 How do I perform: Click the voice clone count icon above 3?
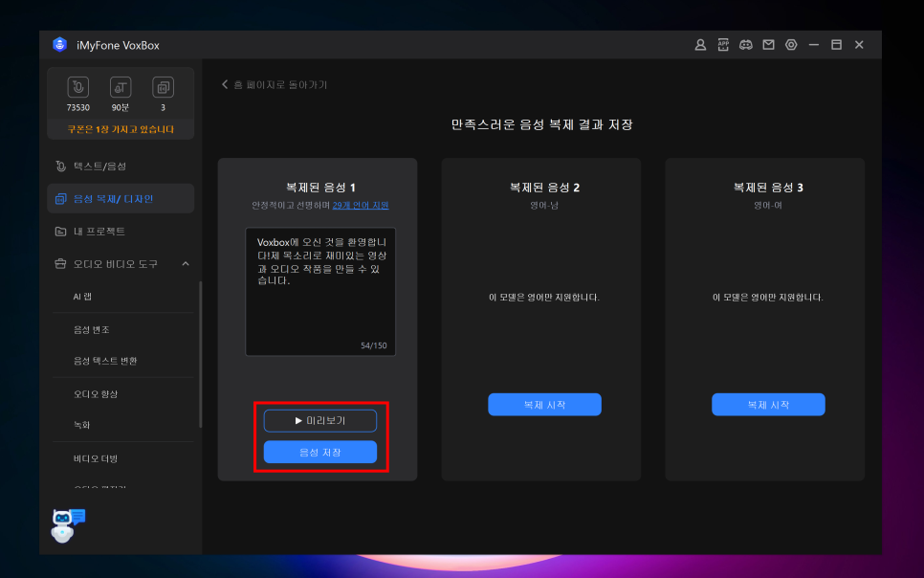tap(164, 87)
